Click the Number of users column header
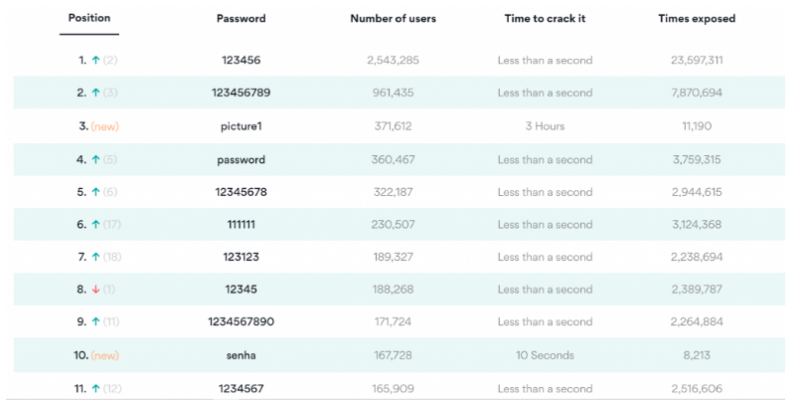The image size is (800, 408). coord(393,19)
